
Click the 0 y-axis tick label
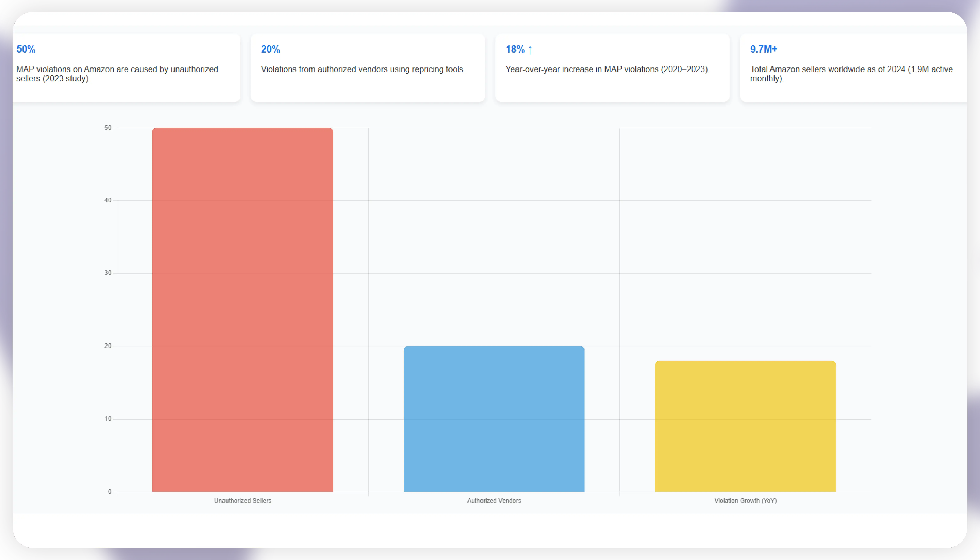click(110, 492)
